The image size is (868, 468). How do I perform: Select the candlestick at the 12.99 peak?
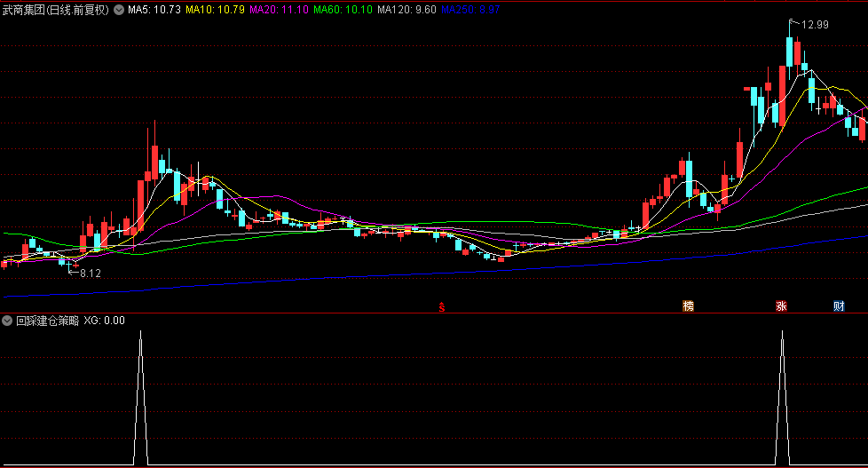pos(790,51)
